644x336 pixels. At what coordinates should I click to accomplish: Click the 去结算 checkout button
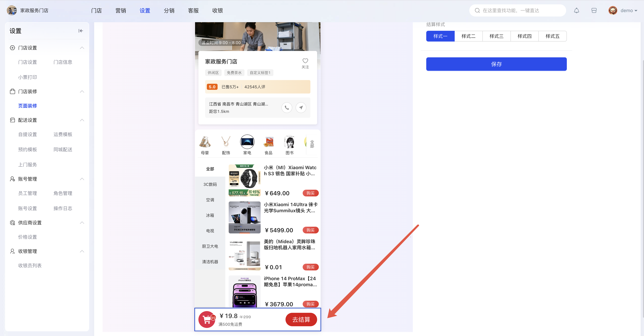pyautogui.click(x=301, y=320)
